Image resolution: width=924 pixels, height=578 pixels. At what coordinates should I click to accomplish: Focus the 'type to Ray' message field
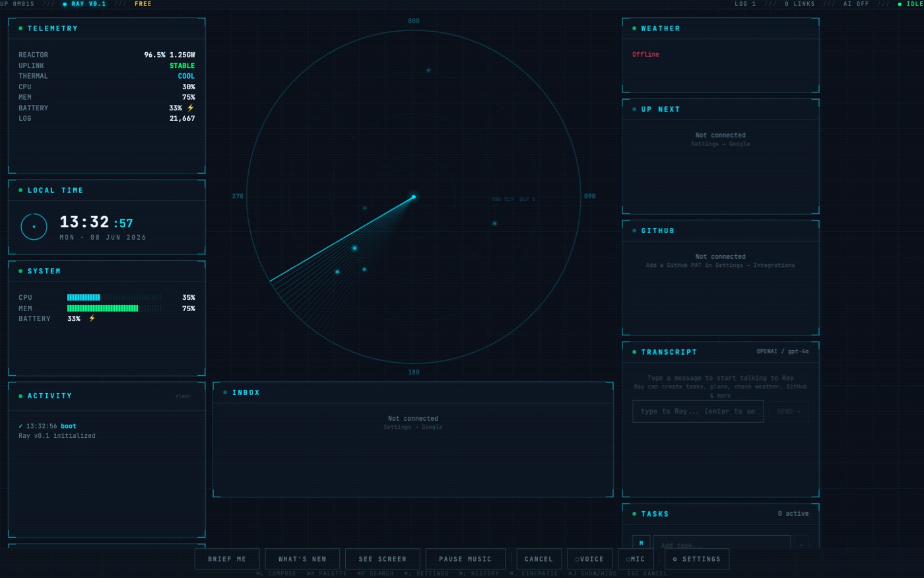pos(698,412)
